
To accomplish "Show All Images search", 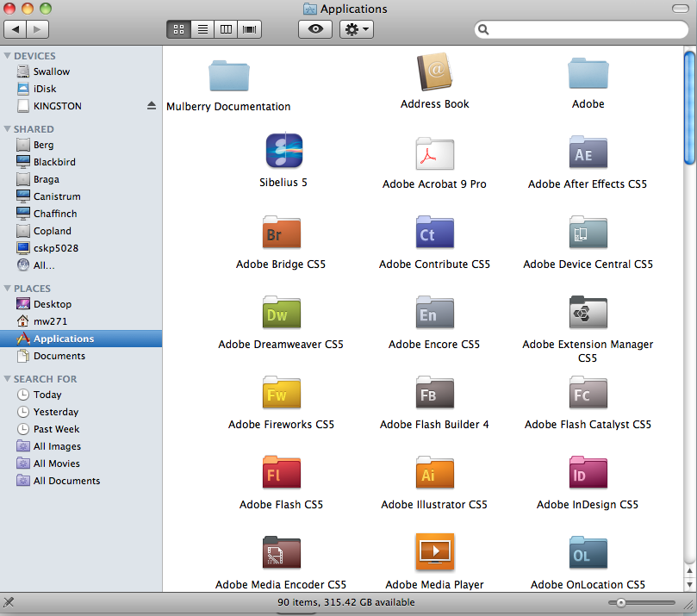I will pyautogui.click(x=81, y=446).
